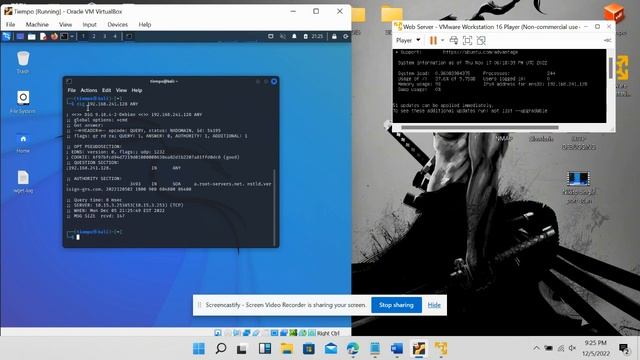Click the show desktop icon in Kali panel
The height and width of the screenshot is (360, 640).
click(x=20, y=36)
